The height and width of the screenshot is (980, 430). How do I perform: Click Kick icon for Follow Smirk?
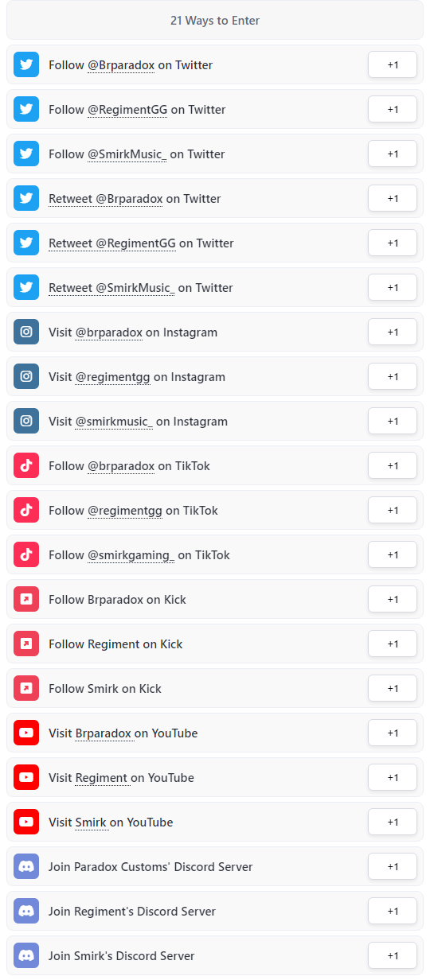26,689
